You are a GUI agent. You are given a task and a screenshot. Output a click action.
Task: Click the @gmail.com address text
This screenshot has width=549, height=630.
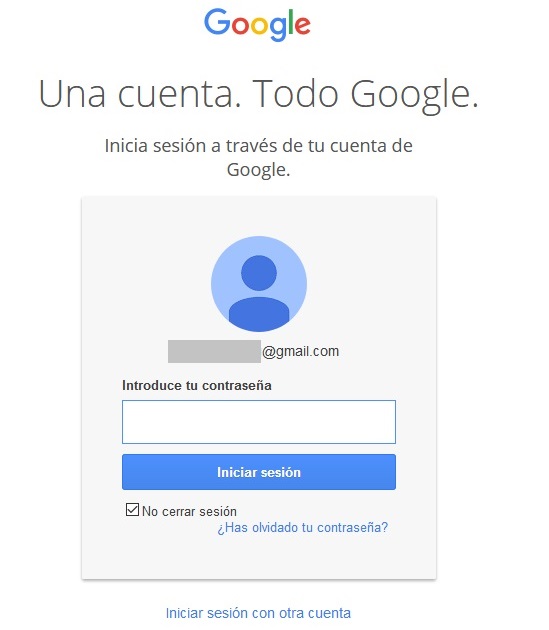pyautogui.click(x=301, y=352)
